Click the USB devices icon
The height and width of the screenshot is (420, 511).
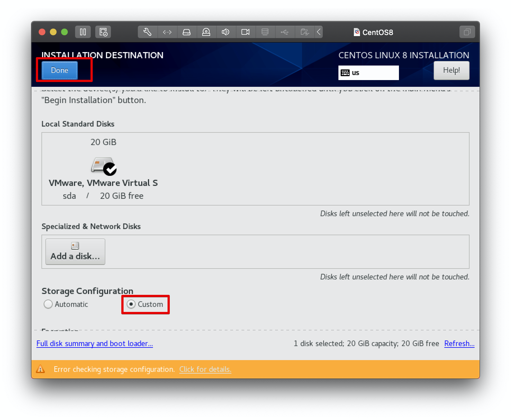[x=285, y=32]
